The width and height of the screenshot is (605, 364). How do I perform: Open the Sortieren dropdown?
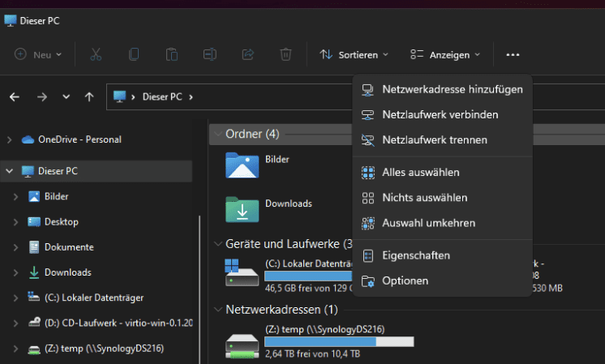354,55
